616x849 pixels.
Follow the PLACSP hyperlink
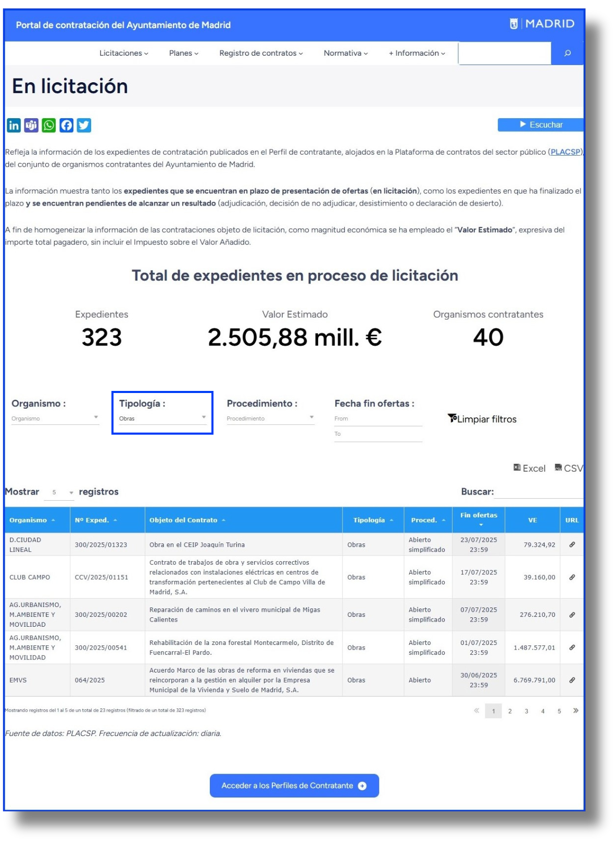point(565,152)
